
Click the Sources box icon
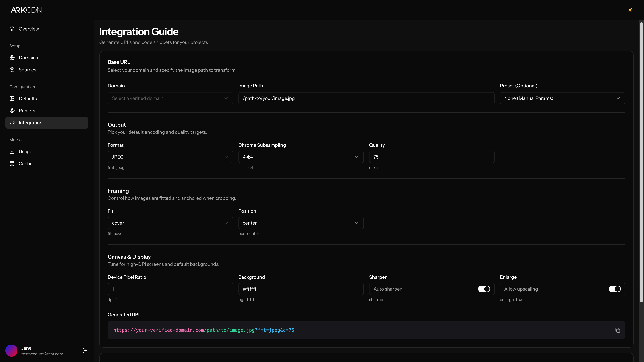pos(12,70)
